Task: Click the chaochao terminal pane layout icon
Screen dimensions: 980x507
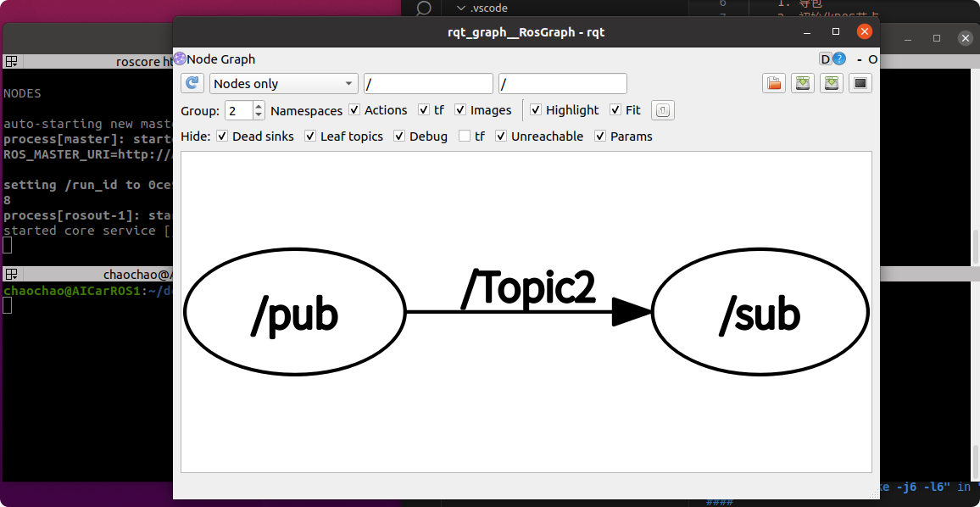Action: (x=12, y=274)
